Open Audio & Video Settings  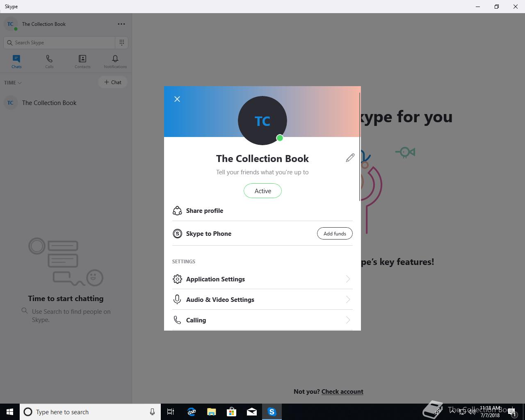pyautogui.click(x=262, y=299)
